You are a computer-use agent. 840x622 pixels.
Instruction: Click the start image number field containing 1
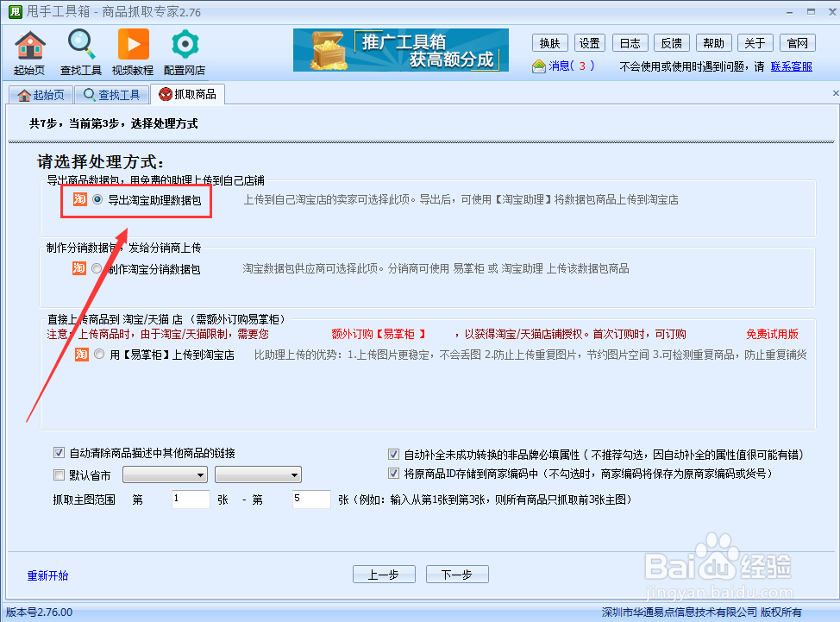click(191, 499)
